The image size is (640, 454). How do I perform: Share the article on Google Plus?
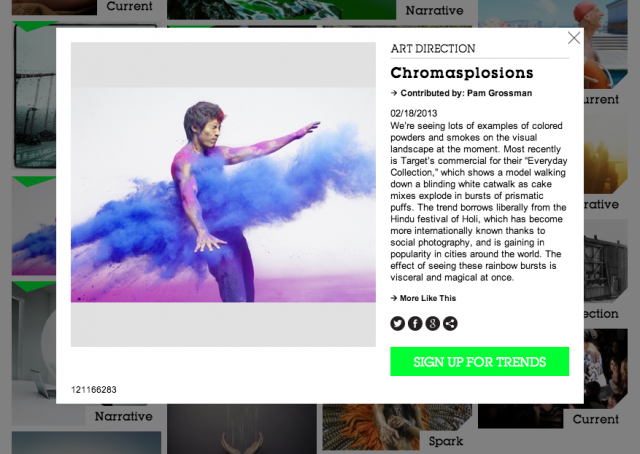pyautogui.click(x=432, y=323)
